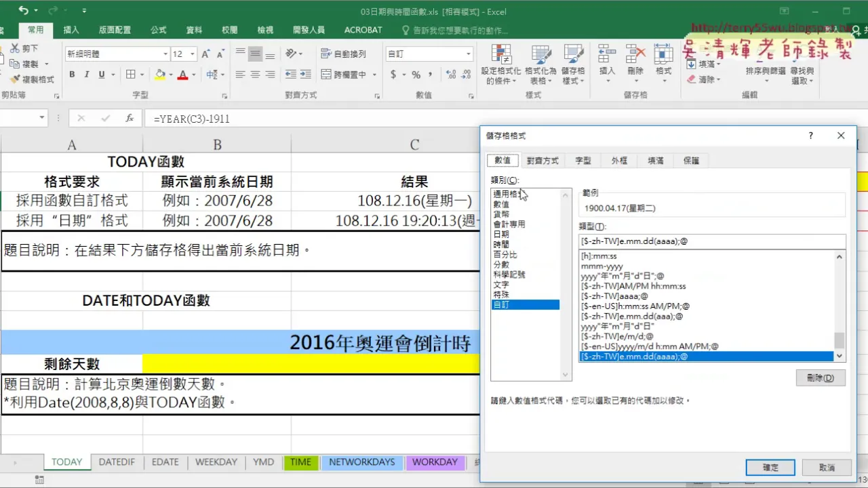Image resolution: width=868 pixels, height=488 pixels.
Task: Click the text orientation icon
Action: [292, 54]
